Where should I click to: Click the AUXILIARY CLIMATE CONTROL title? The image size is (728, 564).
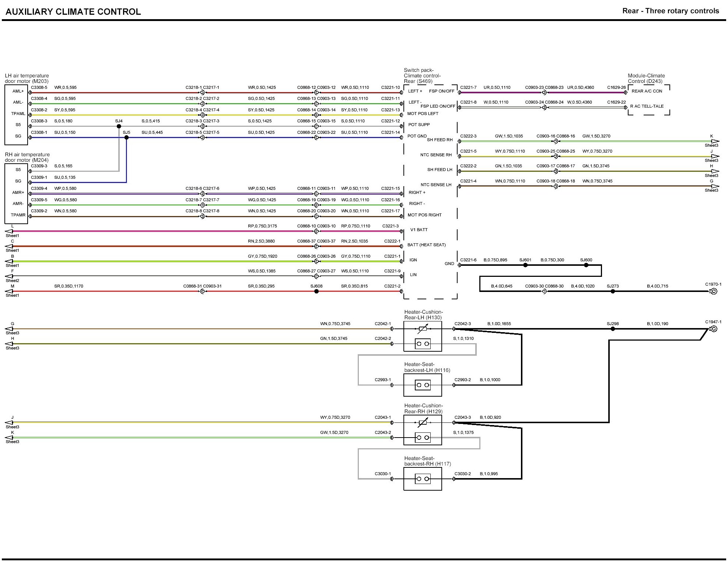[73, 12]
